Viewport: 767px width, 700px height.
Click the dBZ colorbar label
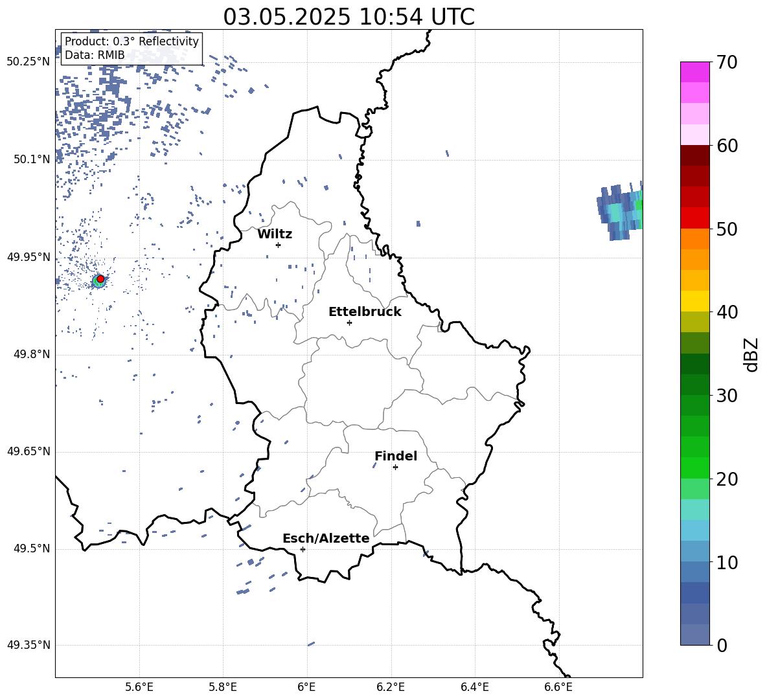[751, 354]
